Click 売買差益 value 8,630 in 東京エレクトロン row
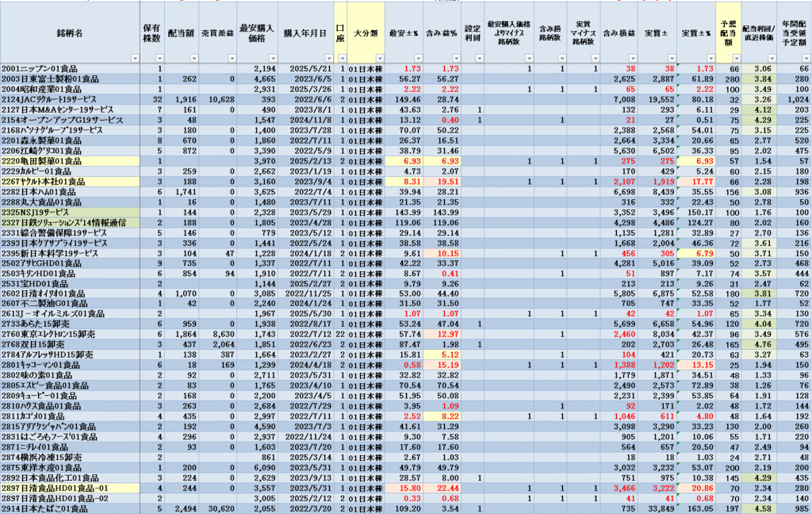This screenshot has width=812, height=514. click(223, 334)
